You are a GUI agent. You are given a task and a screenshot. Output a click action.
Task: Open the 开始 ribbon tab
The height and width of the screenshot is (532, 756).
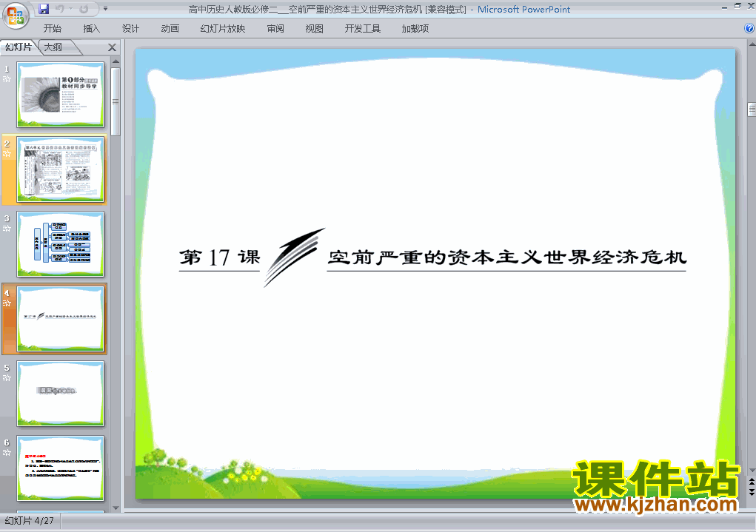(x=52, y=28)
